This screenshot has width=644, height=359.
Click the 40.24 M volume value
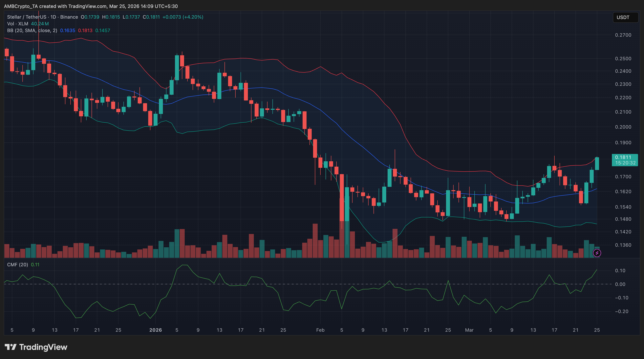[40, 24]
